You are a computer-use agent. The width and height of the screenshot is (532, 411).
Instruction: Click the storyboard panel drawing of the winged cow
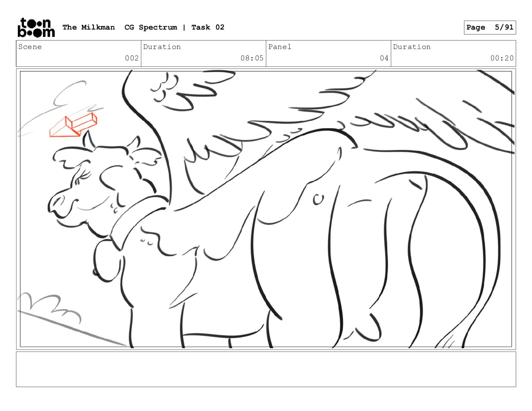click(266, 209)
